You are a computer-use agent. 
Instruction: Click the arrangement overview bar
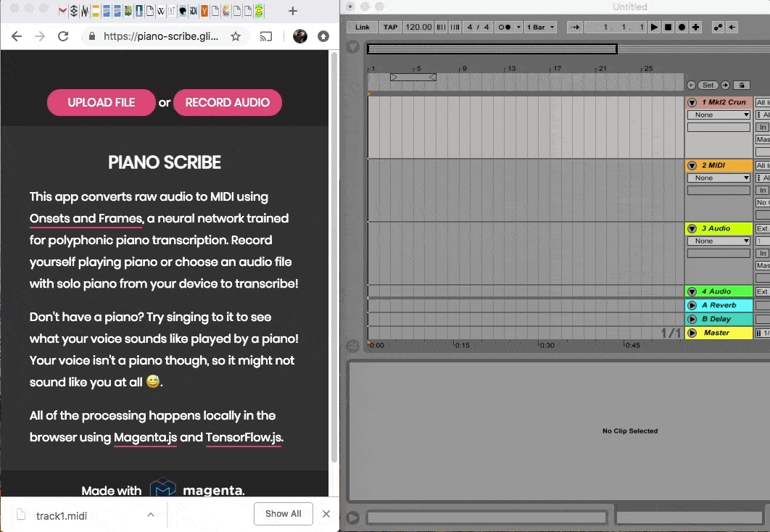pyautogui.click(x=492, y=49)
